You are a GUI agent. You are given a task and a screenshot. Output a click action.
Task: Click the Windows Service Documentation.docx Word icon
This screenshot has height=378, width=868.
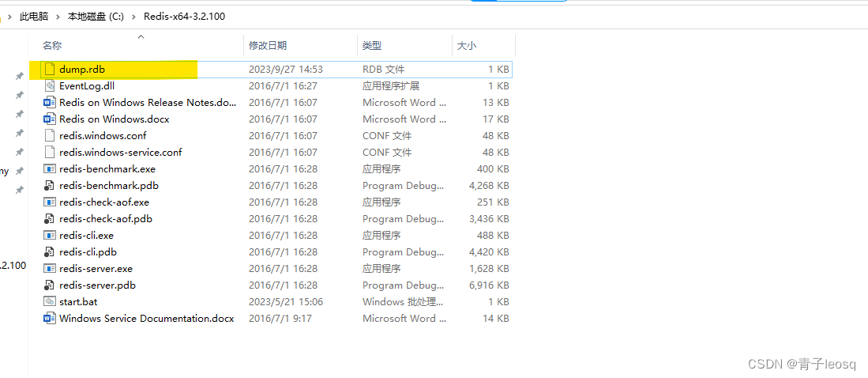pyautogui.click(x=50, y=319)
